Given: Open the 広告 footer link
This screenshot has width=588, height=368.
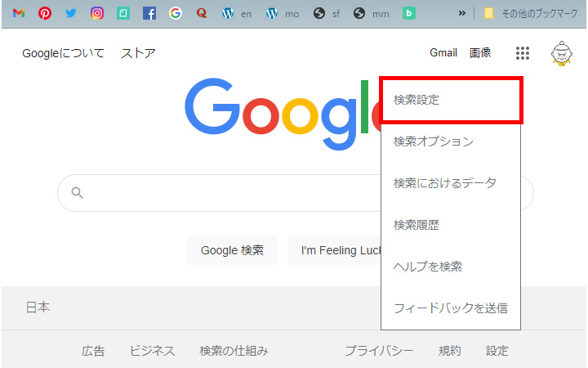Looking at the screenshot, I should point(93,351).
